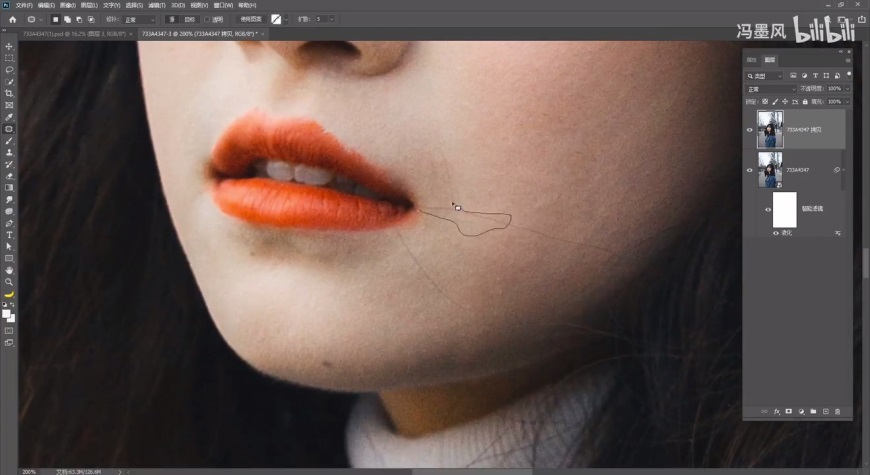Image resolution: width=870 pixels, height=475 pixels.
Task: Open the 修补 mode dropdown 正常
Action: tap(139, 19)
